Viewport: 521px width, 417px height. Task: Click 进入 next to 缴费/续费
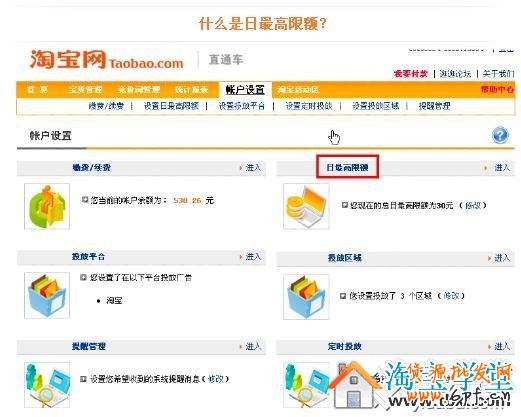(253, 167)
